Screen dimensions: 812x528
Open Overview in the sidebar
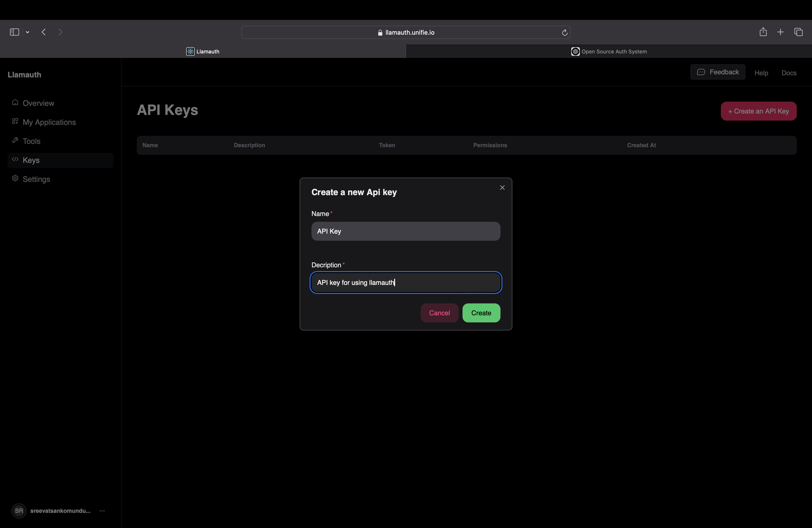pyautogui.click(x=60, y=103)
